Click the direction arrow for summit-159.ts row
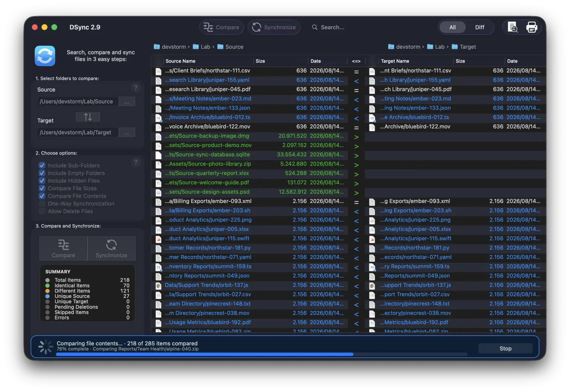The width and height of the screenshot is (570, 392). click(356, 267)
